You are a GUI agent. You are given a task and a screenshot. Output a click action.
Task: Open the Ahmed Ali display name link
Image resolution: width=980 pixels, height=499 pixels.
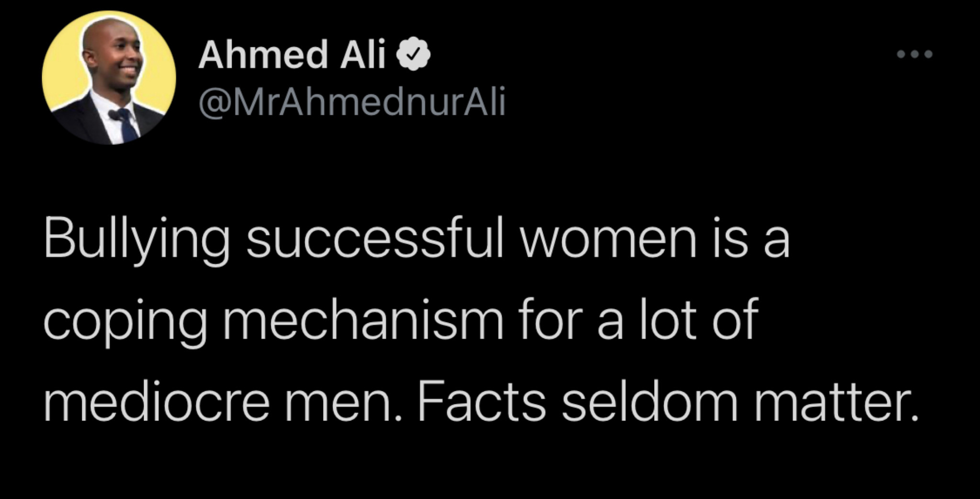point(292,55)
